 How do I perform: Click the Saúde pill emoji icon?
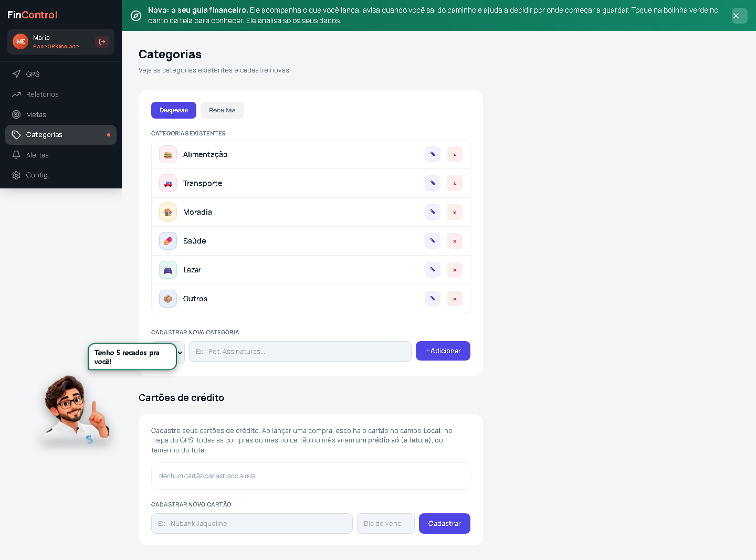[168, 241]
